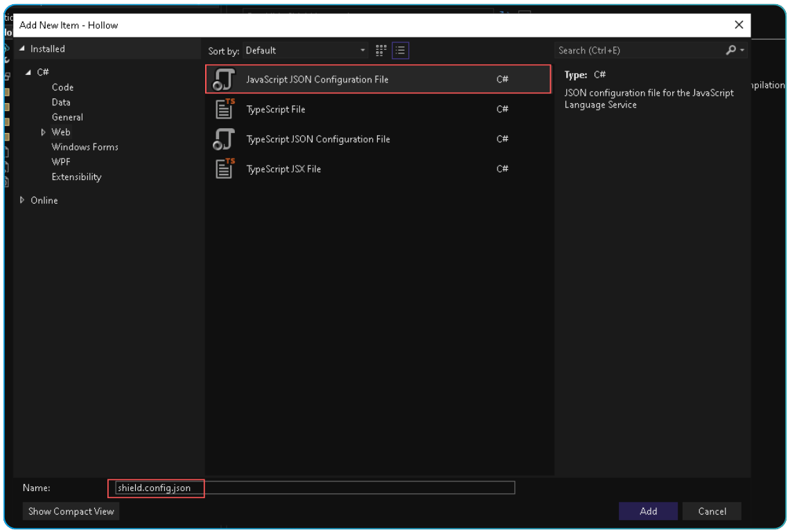This screenshot has width=790, height=532.
Task: Open the Sort by dropdown
Action: 362,50
